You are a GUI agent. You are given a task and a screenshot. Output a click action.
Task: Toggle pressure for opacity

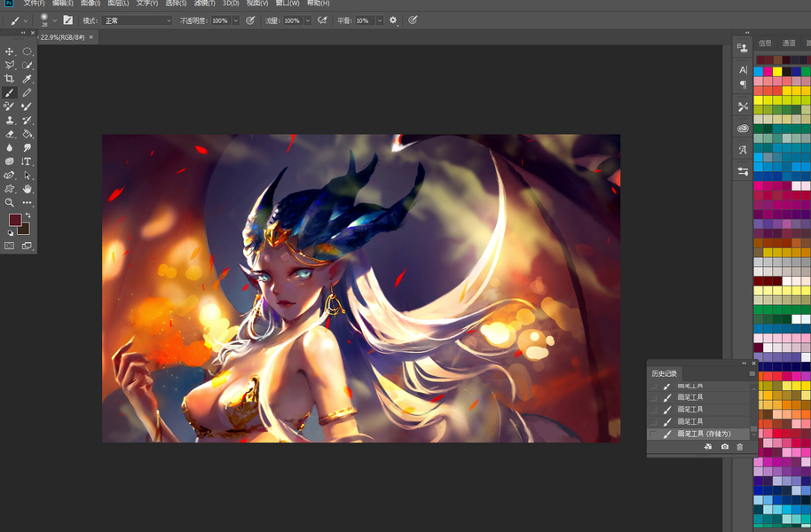(x=250, y=20)
